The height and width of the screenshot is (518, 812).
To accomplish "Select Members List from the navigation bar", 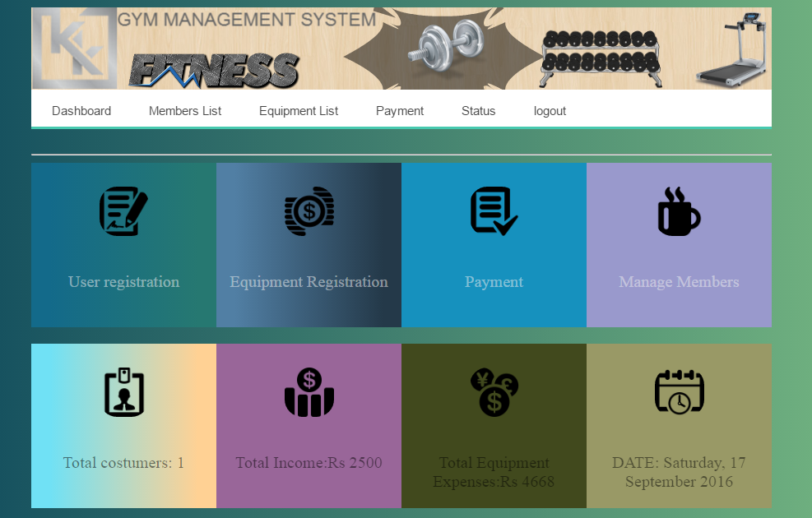I will (x=184, y=110).
